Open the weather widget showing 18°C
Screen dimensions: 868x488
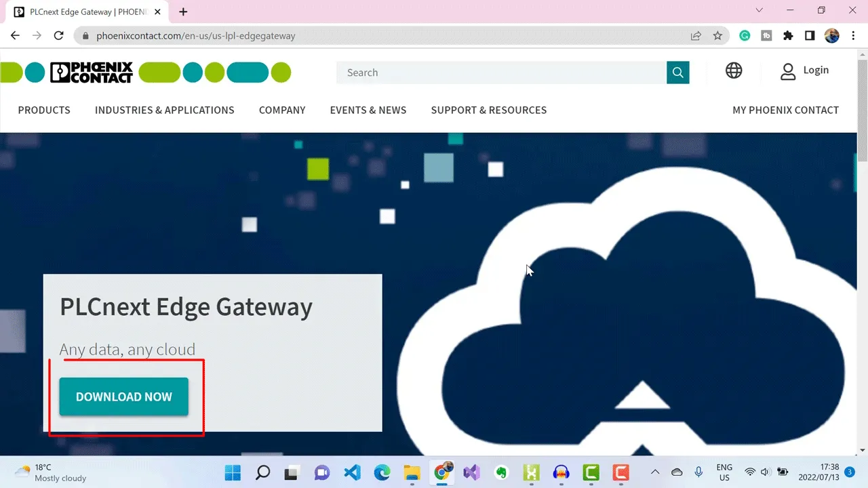point(51,472)
